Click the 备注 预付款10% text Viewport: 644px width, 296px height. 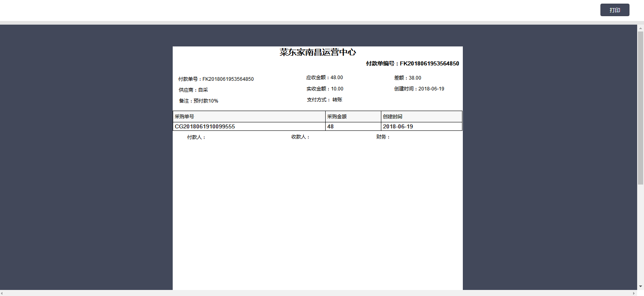pyautogui.click(x=199, y=101)
